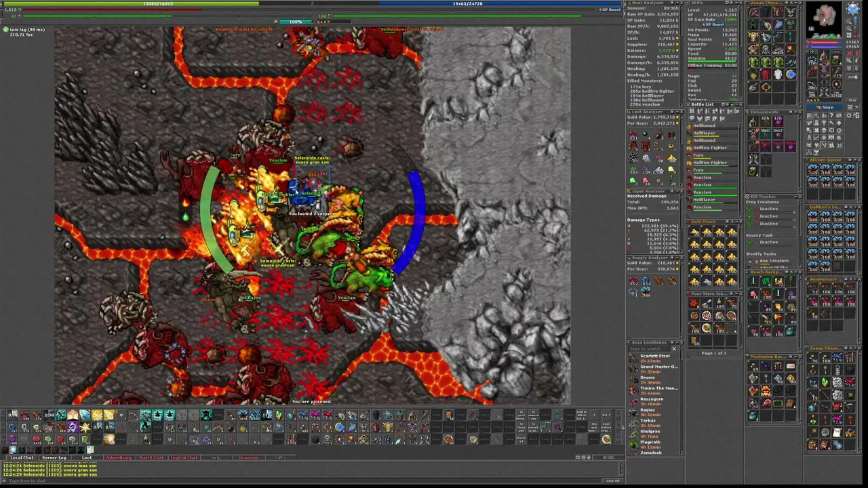The width and height of the screenshot is (868, 488).
Task: Select Scarlett Etzel in Boss Cooldowns
Action: pyautogui.click(x=653, y=359)
